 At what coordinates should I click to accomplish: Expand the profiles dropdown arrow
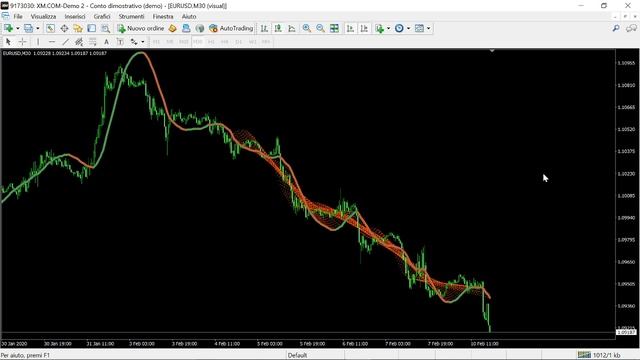pyautogui.click(x=38, y=28)
